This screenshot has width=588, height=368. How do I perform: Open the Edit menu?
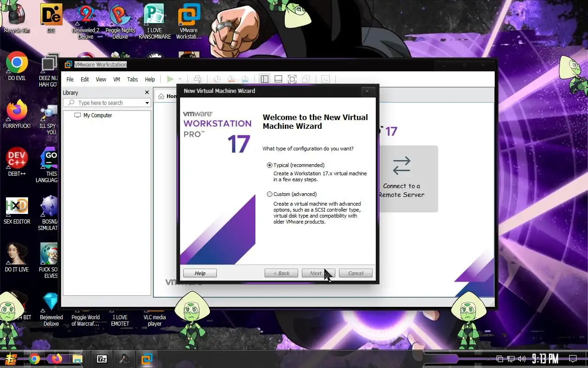click(x=85, y=79)
